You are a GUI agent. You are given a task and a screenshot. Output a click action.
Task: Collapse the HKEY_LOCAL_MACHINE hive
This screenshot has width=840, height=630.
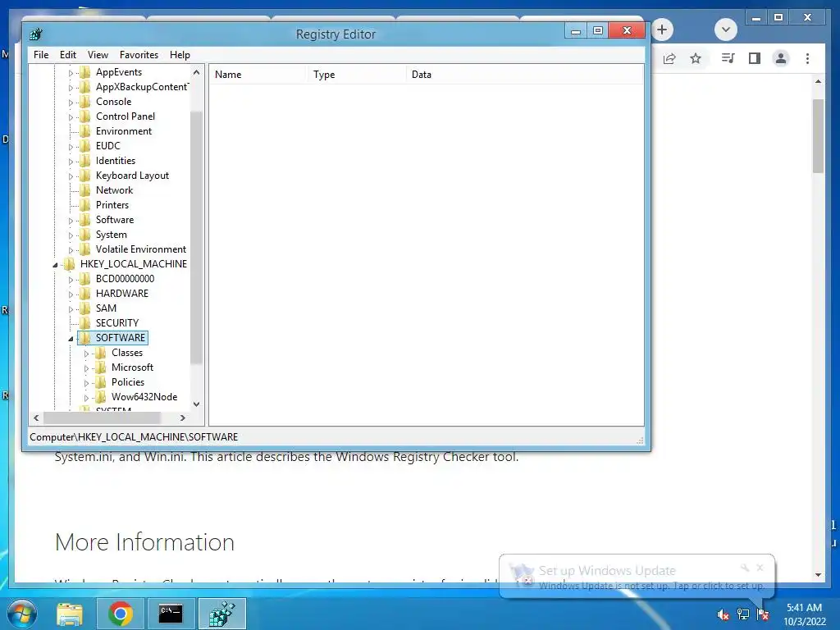tap(55, 265)
